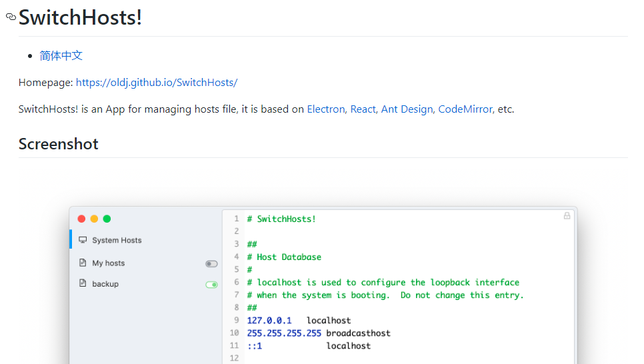Viewport: 644px width, 364px height.
Task: Open the 简体中文 language link
Action: click(61, 55)
